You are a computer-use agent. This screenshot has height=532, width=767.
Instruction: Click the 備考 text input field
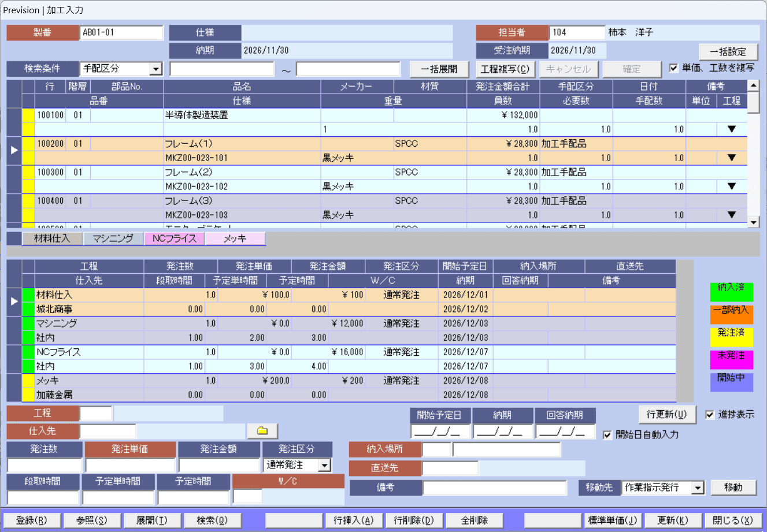click(494, 488)
